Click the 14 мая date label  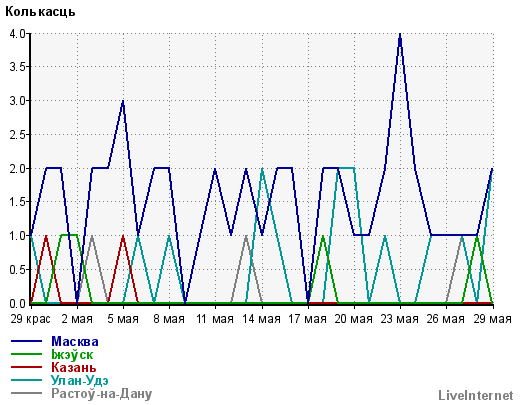[x=261, y=319]
